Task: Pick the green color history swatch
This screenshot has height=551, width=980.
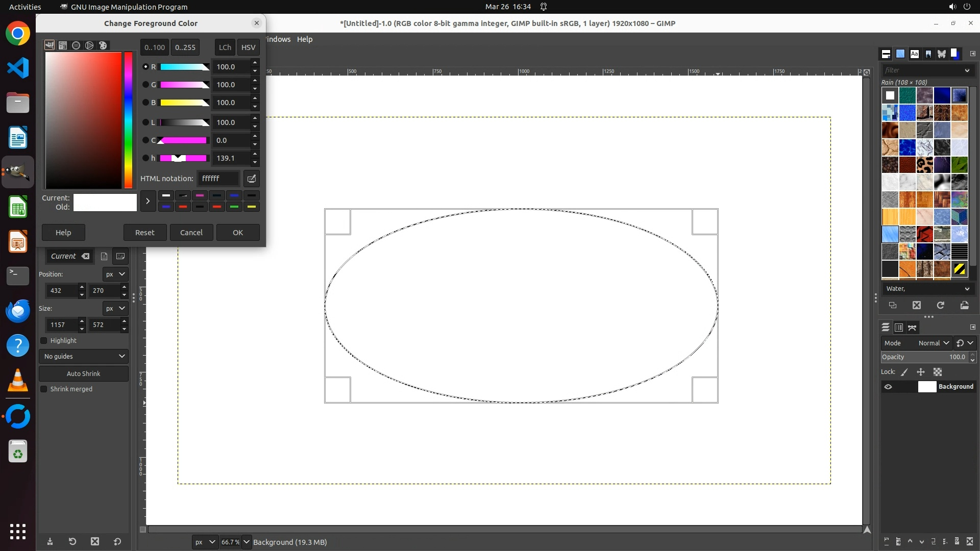Action: (234, 207)
